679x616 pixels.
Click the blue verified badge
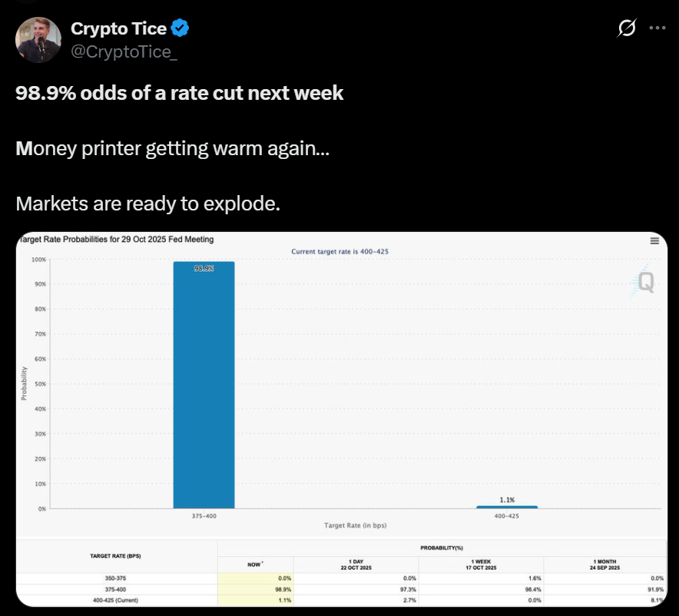(x=181, y=28)
